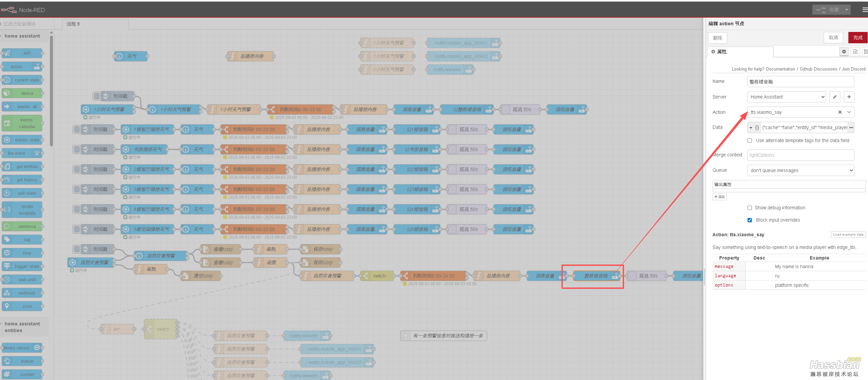Screen dimensions: 868x380
Task: Select the trigger: state palette node
Action: pos(22,267)
